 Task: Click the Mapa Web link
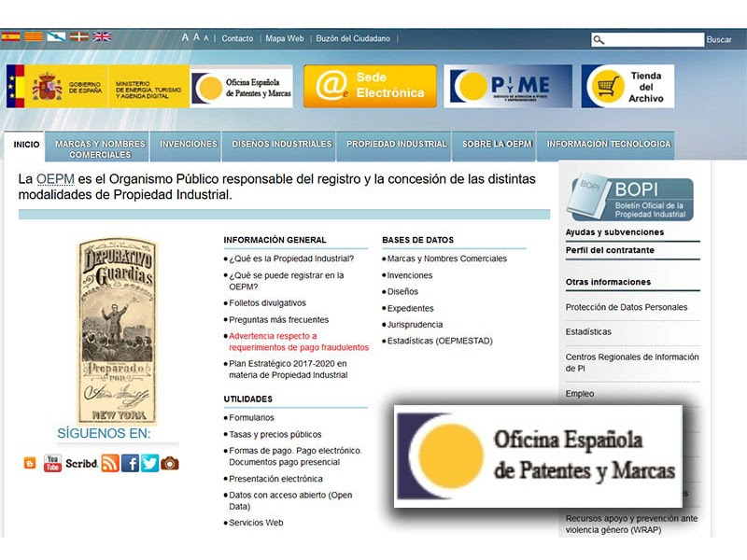tap(285, 38)
